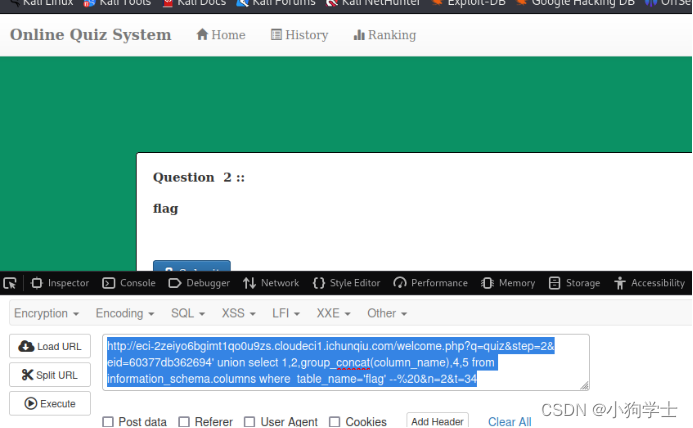Viewport: 693px width, 428px height.
Task: Click the 'flag' question text
Action: (166, 208)
